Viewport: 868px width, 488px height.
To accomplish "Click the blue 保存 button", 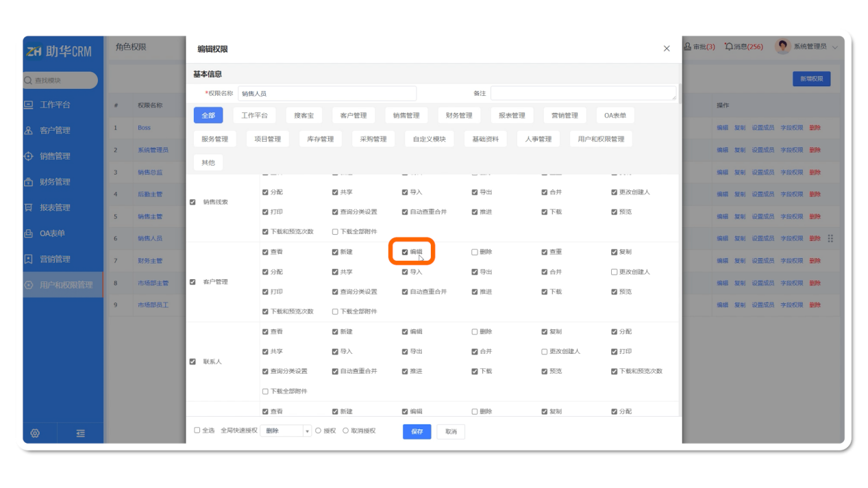I will pos(417,431).
